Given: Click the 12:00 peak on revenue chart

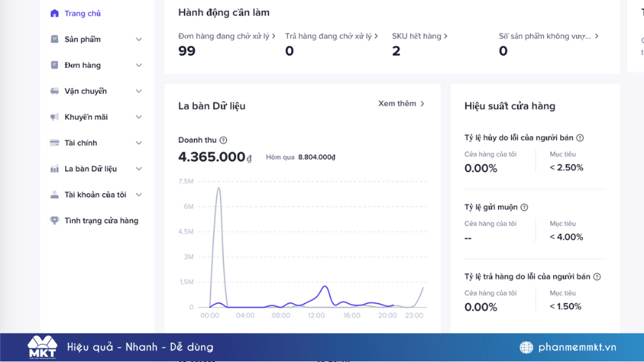Looking at the screenshot, I should [325, 286].
